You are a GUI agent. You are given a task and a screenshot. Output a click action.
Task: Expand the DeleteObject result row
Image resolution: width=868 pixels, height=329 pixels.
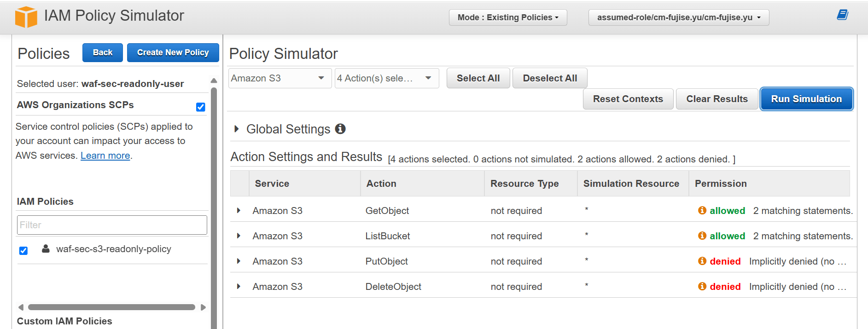pyautogui.click(x=239, y=286)
